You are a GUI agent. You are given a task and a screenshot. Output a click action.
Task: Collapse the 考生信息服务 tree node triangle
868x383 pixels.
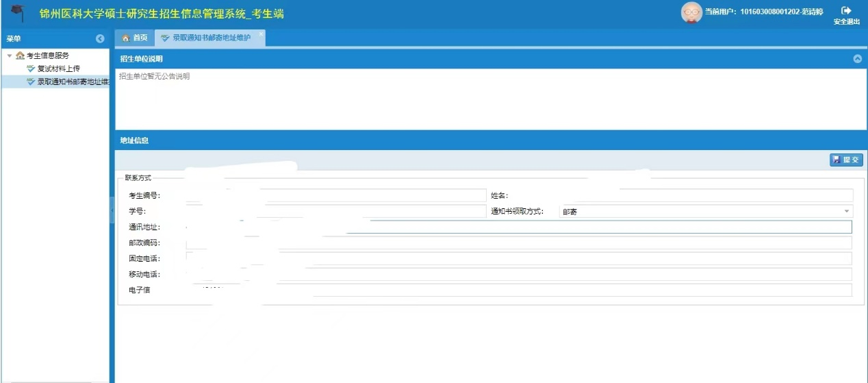click(x=10, y=55)
